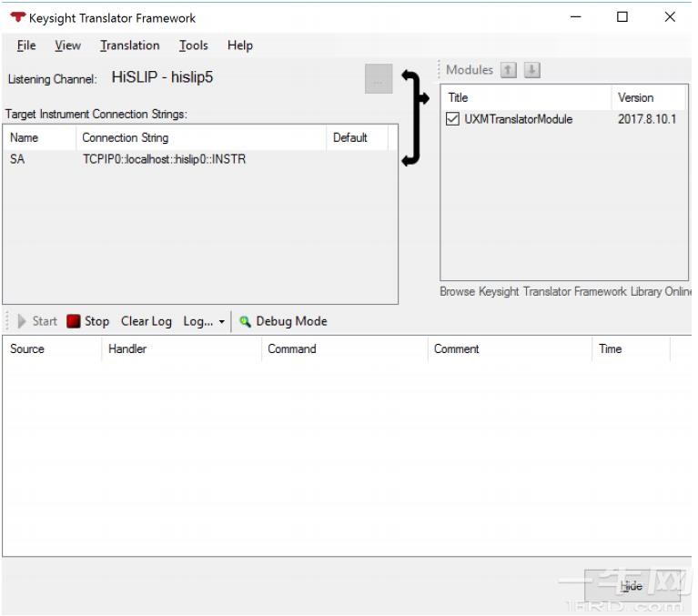Select the SA connection string row
This screenshot has width=698, height=616.
(x=199, y=159)
